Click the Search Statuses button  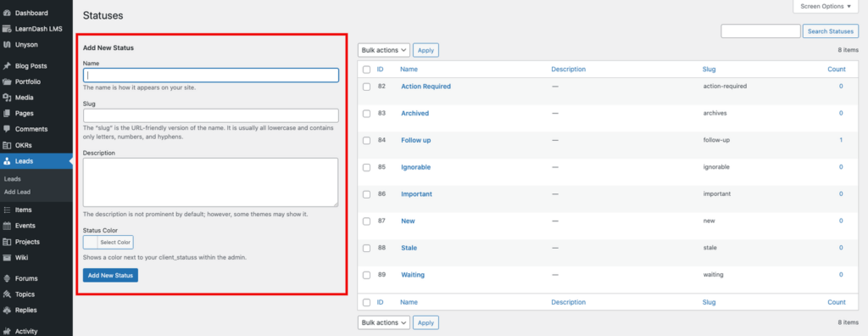tap(831, 31)
